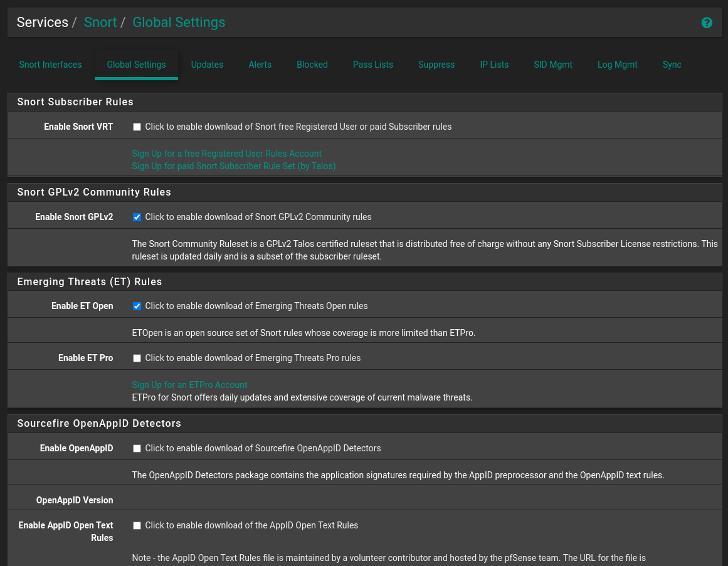Open Sign Up for an ETPro Account link
Image resolution: width=728 pixels, height=566 pixels.
point(189,385)
